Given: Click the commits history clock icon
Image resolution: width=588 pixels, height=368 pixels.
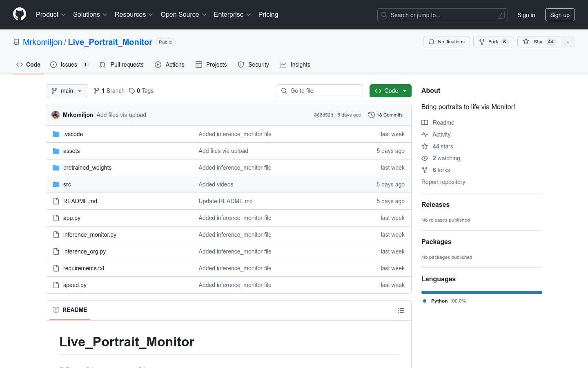Looking at the screenshot, I should 372,115.
